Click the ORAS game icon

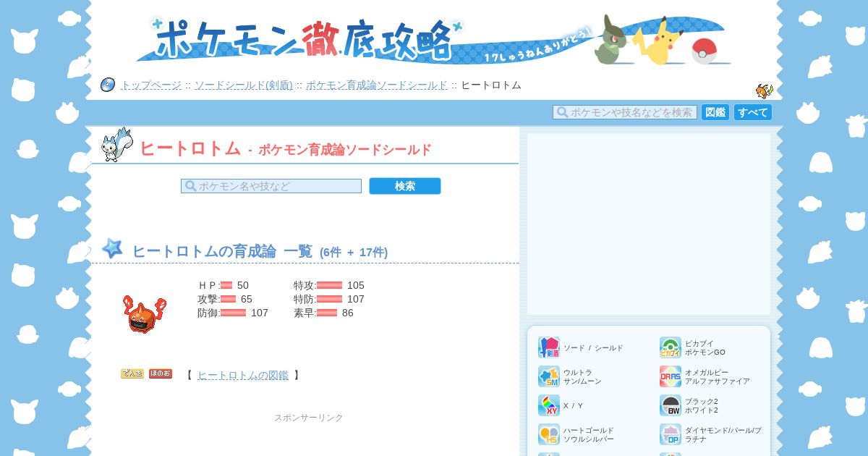(671, 376)
